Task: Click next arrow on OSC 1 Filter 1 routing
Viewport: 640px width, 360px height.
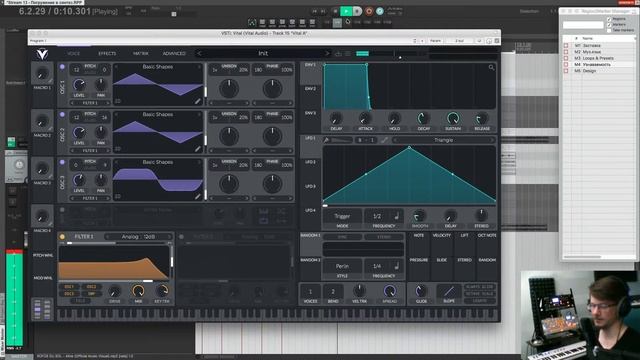Action: click(107, 103)
